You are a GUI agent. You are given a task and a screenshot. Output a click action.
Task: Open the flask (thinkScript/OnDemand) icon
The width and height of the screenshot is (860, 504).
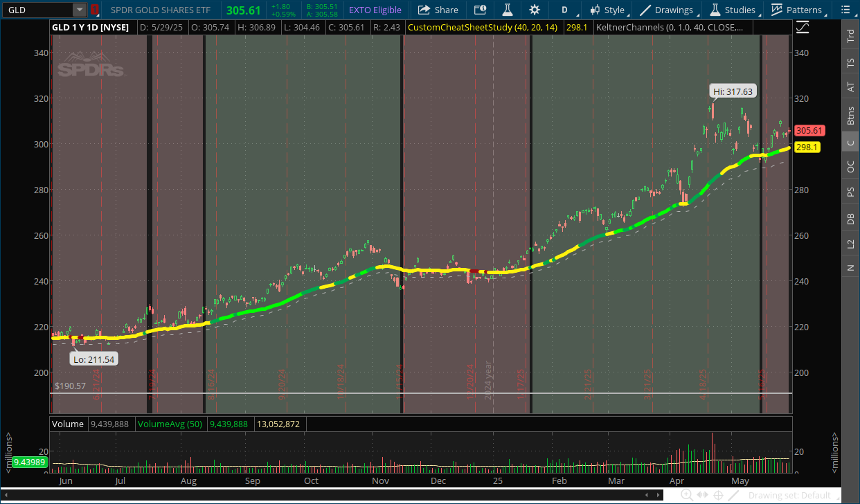tap(507, 10)
